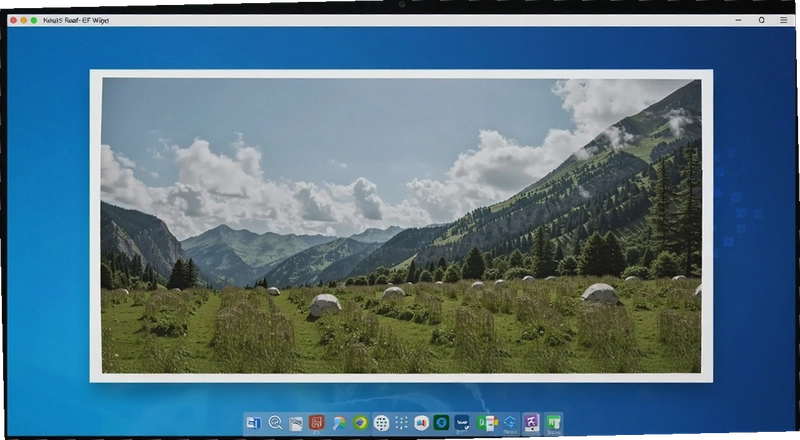
Task: Launch the magnifying glass search icon
Action: pos(276,423)
